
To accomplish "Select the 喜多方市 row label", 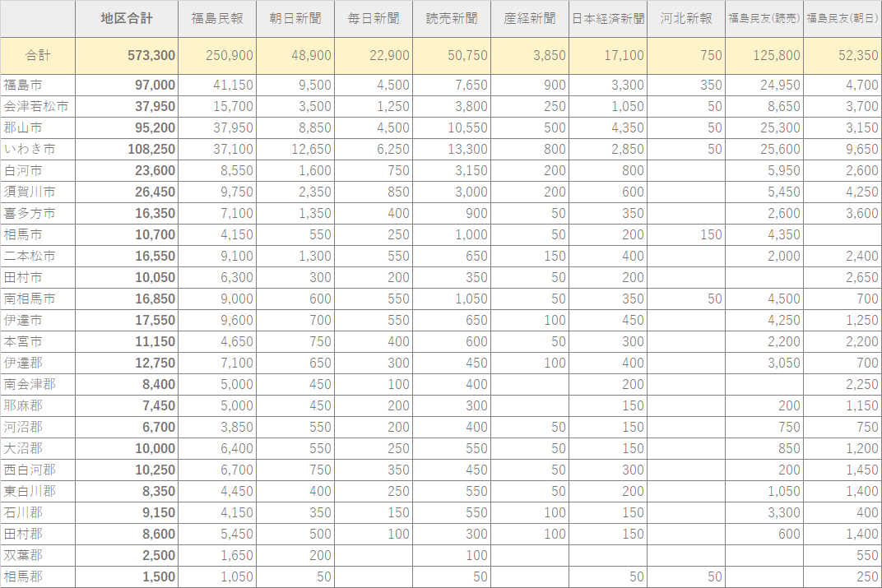I will 38,214.
